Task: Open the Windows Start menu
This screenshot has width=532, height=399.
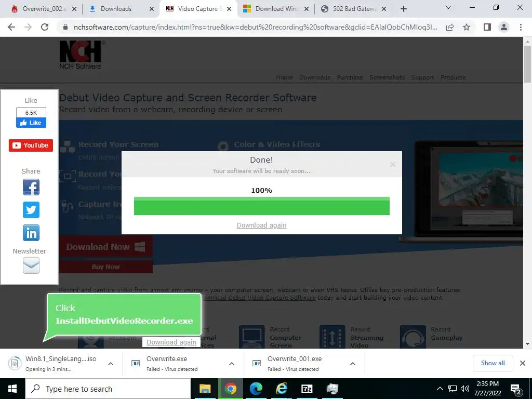Action: 12,389
